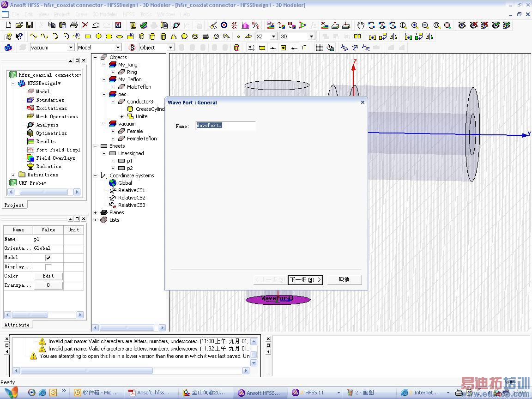The image size is (532, 399).
Task: Click the Color Edit swatch button
Action: [48, 276]
